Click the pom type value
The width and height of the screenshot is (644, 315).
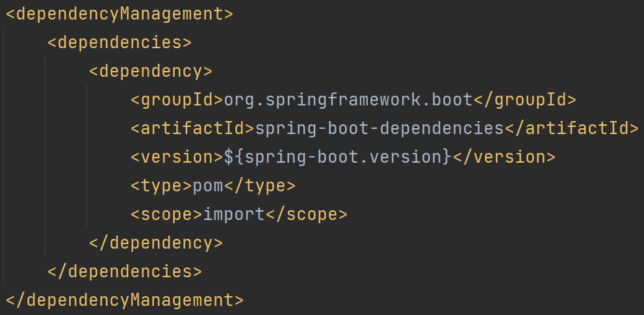pyautogui.click(x=208, y=186)
